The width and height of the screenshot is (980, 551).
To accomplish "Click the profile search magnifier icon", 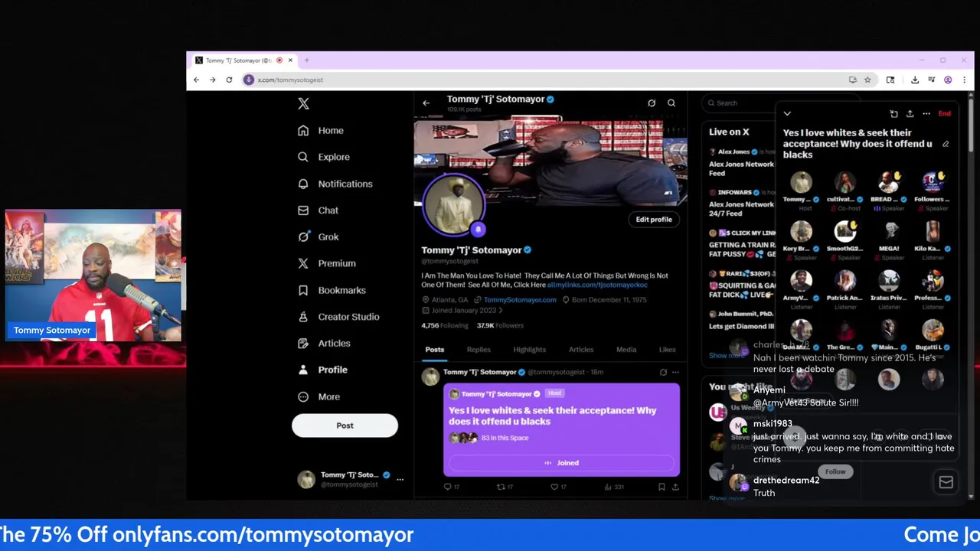I will point(671,103).
